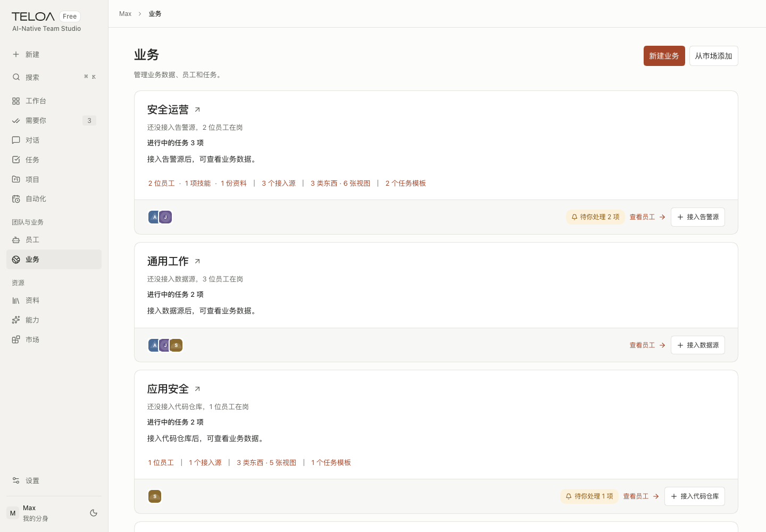Click the 资料 library icon
766x532 pixels.
(x=16, y=301)
